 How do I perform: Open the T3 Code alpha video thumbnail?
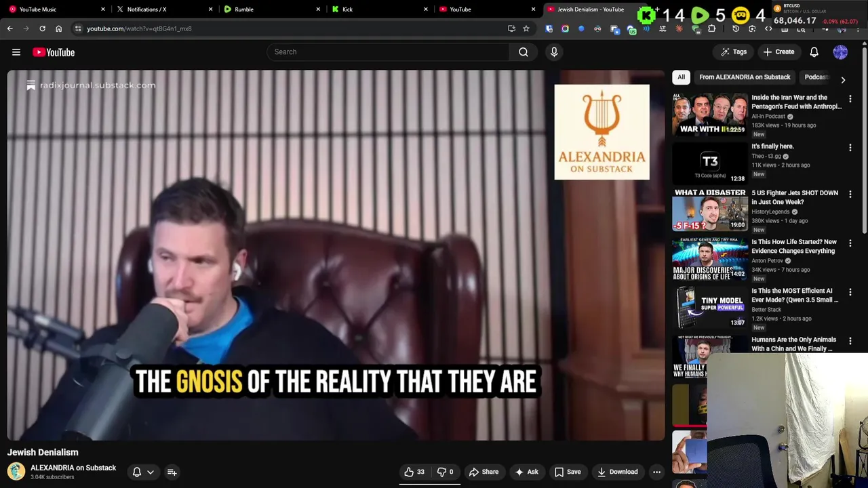(709, 163)
